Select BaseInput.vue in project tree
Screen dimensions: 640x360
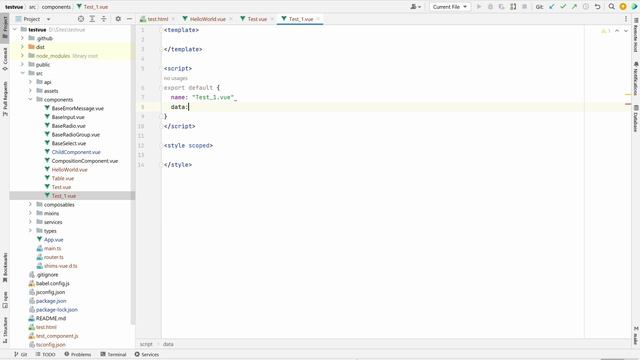click(x=68, y=117)
